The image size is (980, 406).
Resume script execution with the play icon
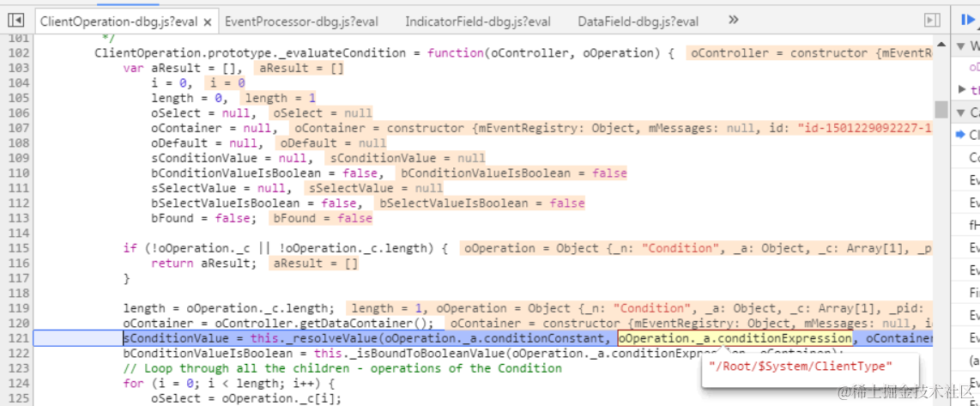click(968, 21)
